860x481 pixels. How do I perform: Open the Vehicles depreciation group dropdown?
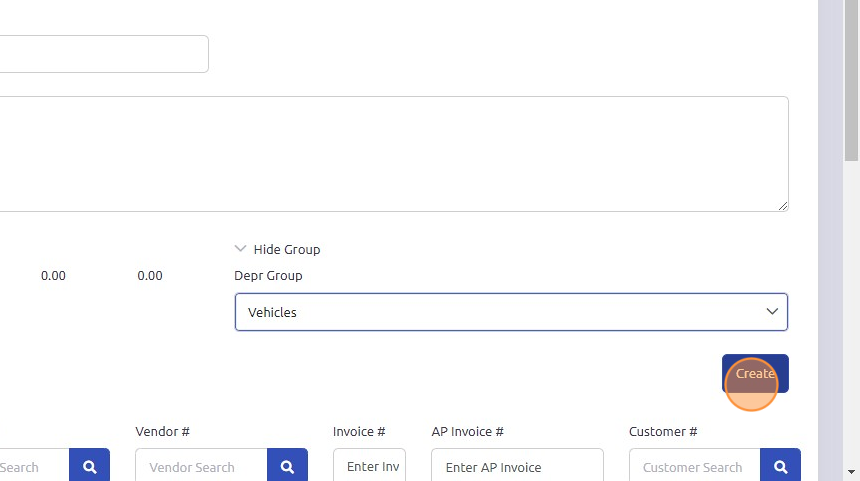(510, 312)
